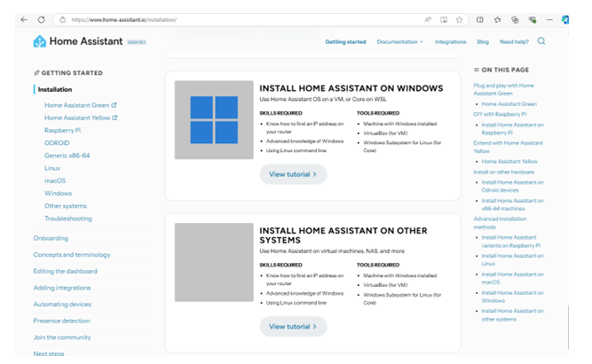Image resolution: width=592 pixels, height=364 pixels.
Task: Click the Home Assistant logo icon
Action: pos(40,41)
